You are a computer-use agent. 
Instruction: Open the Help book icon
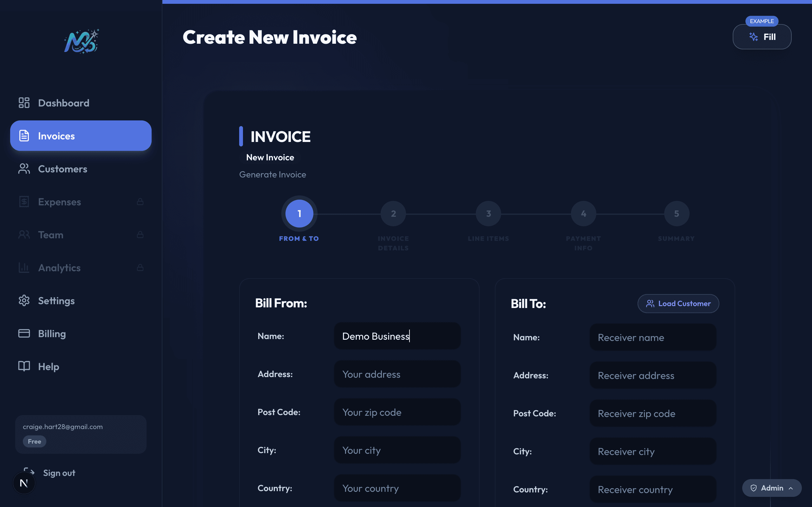tap(24, 366)
